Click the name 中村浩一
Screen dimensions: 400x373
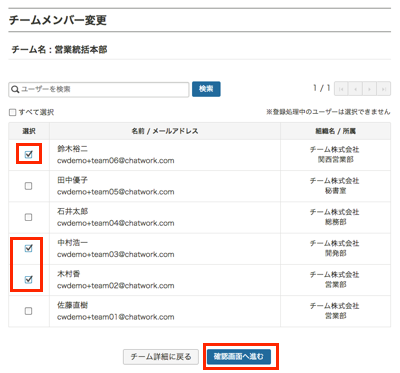click(72, 243)
